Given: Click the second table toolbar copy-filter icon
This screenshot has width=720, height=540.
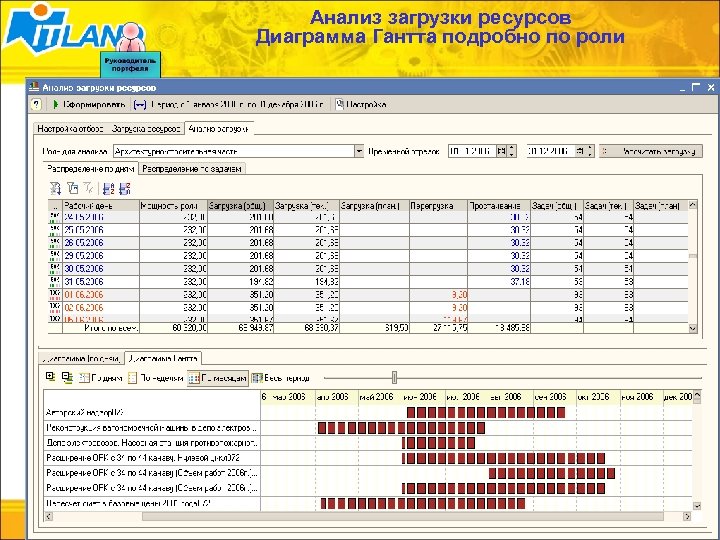Looking at the screenshot, I should coord(73,188).
